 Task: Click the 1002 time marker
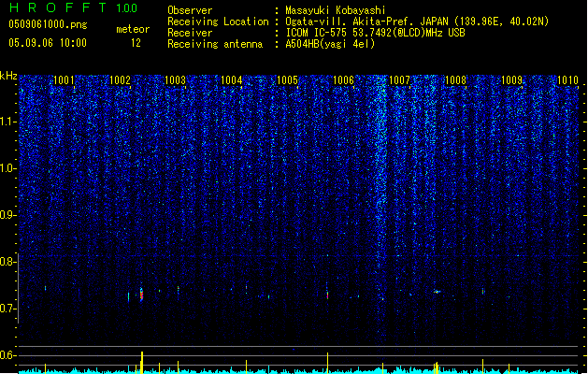120,79
